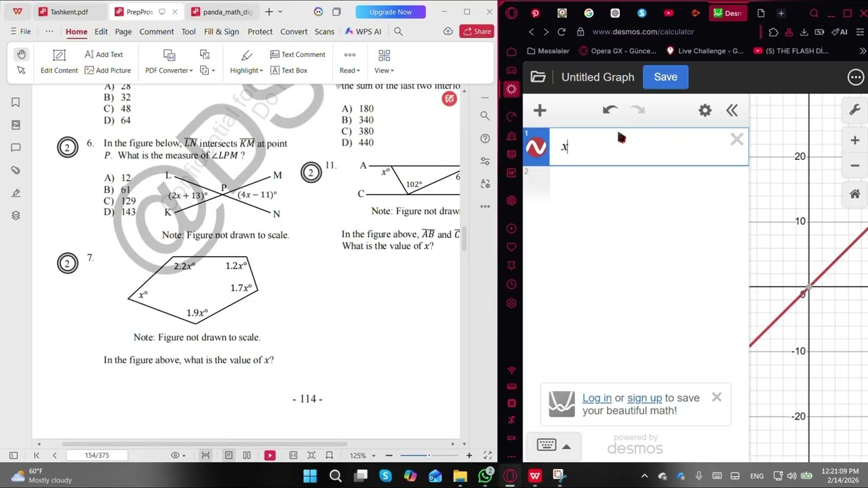Follow the sign up link

pyautogui.click(x=644, y=398)
